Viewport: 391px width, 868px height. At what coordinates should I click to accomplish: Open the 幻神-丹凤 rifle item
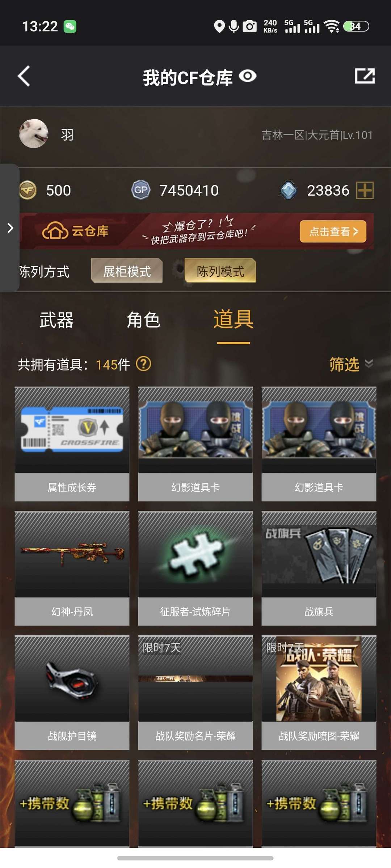[72, 568]
